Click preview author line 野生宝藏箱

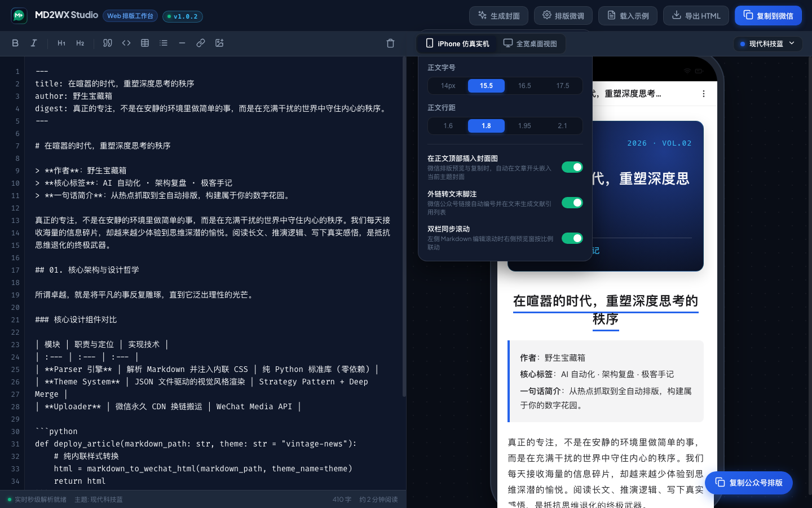(553, 358)
